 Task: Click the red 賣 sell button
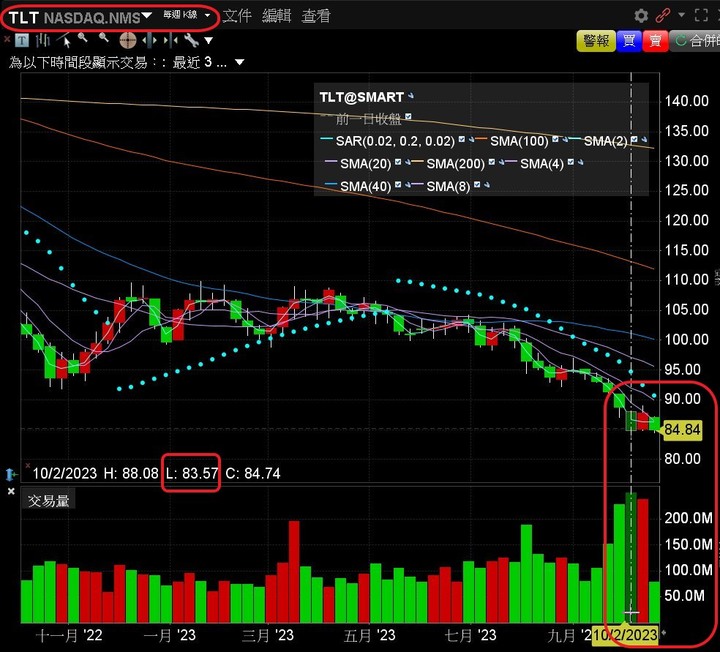click(655, 41)
